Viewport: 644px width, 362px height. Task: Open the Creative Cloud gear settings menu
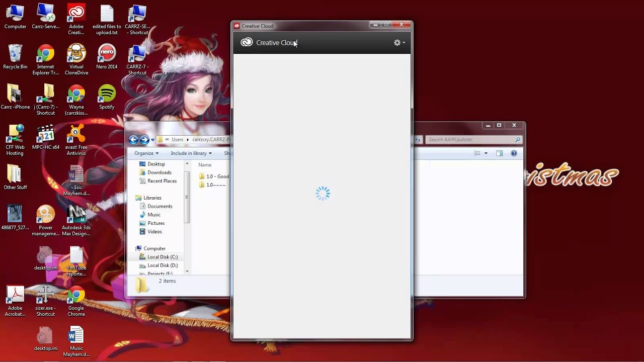399,43
